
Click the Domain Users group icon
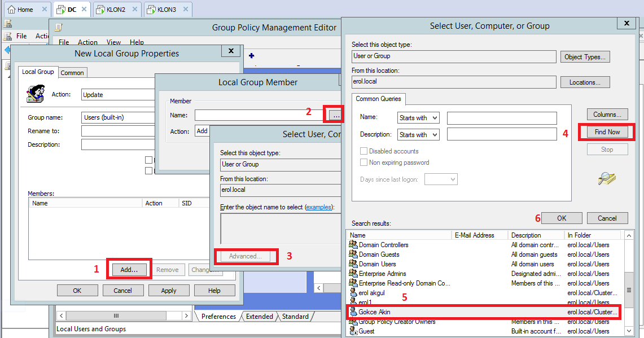coord(353,264)
